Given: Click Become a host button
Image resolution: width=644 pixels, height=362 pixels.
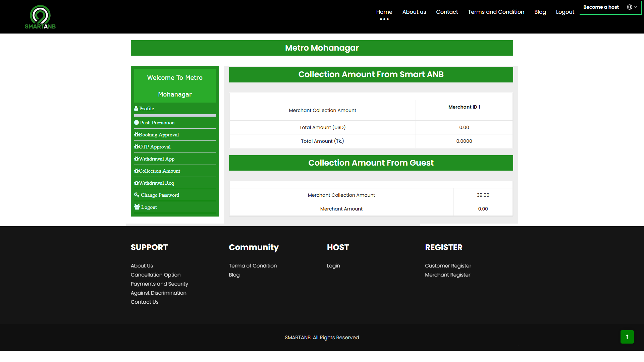Looking at the screenshot, I should pos(601,7).
